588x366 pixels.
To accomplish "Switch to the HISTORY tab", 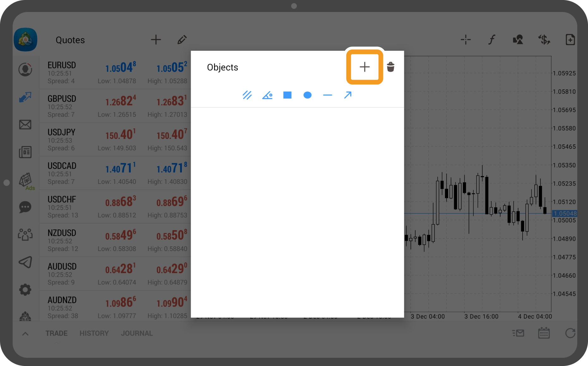I will coord(94,333).
